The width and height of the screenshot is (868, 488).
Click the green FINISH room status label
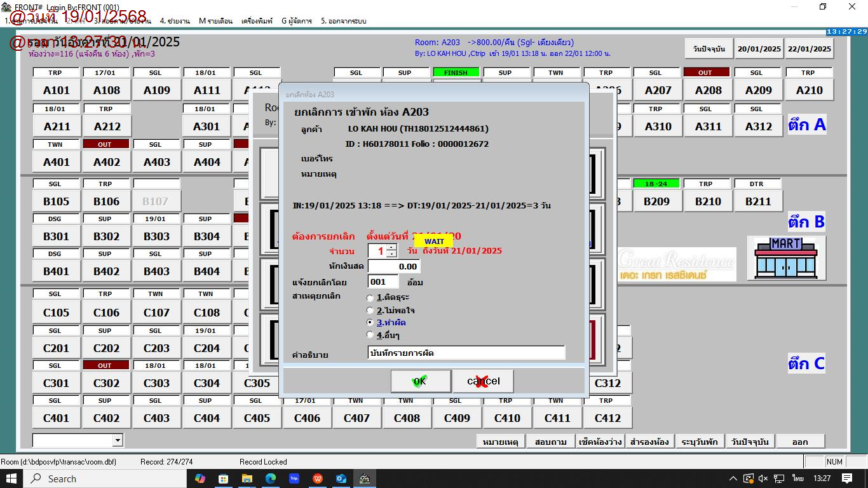[x=456, y=72]
